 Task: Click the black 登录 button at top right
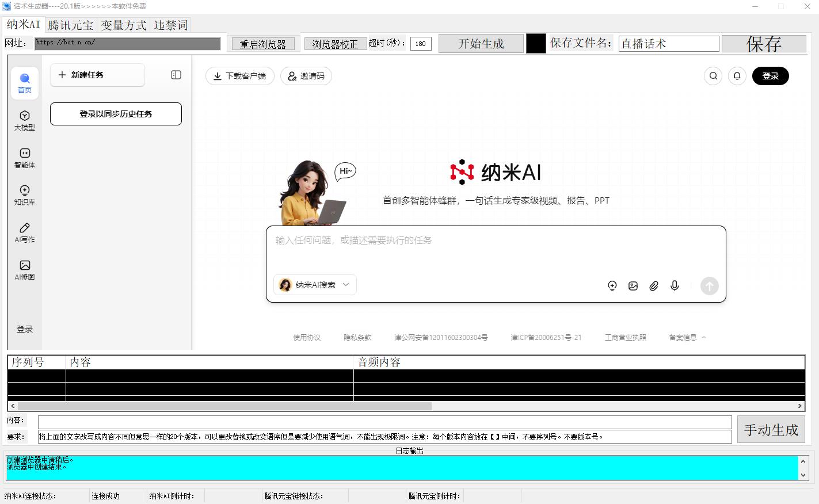(771, 76)
